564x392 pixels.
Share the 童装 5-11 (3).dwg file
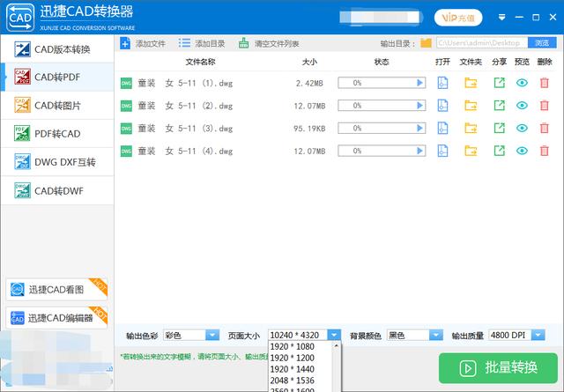coord(499,128)
